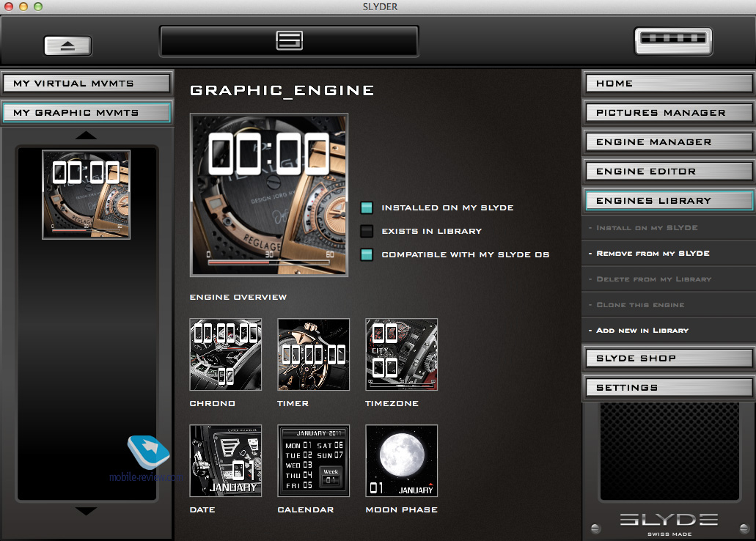Open Engines Library

tap(669, 201)
